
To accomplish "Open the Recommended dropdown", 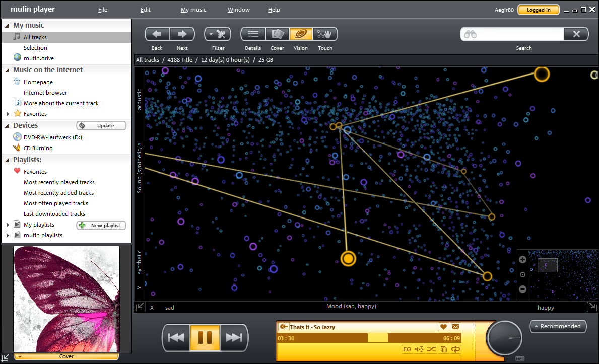I will [x=558, y=327].
